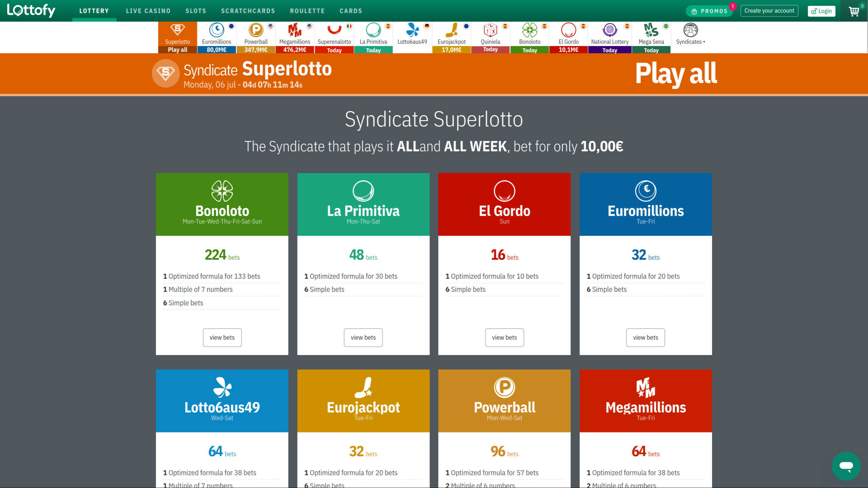The height and width of the screenshot is (488, 868).
Task: Click the Lottofy logo
Action: 31,10
